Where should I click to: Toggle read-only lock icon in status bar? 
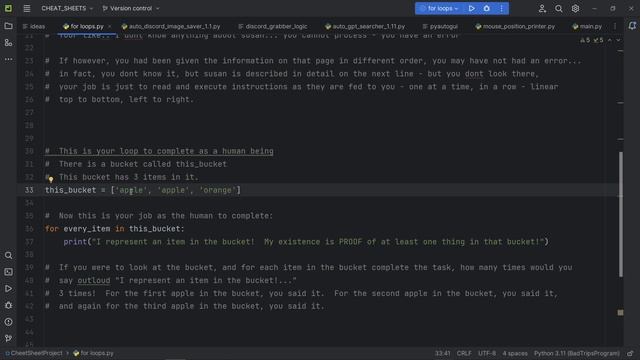[631, 353]
